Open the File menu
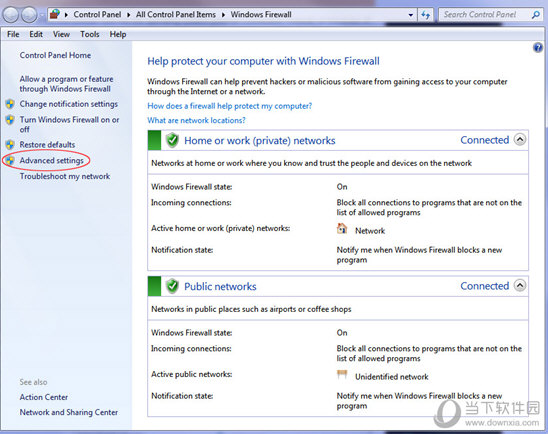Screen dimensions: 548x434 [13, 34]
